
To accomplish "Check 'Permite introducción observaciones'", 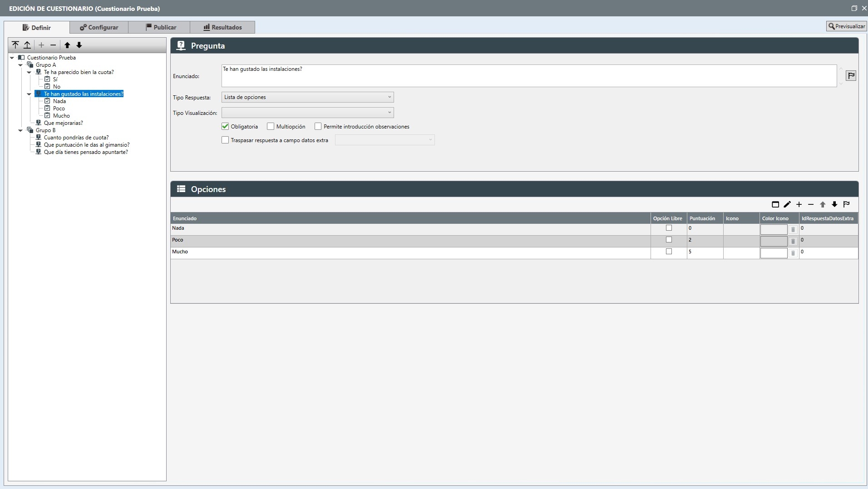I will [x=318, y=126].
